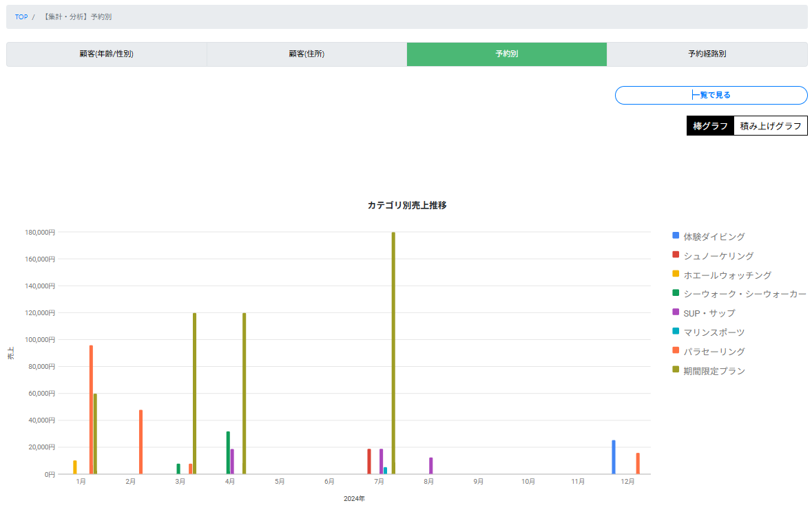812x512 pixels.
Task: Click the purple SUP・サップ legend swatch
Action: [676, 312]
